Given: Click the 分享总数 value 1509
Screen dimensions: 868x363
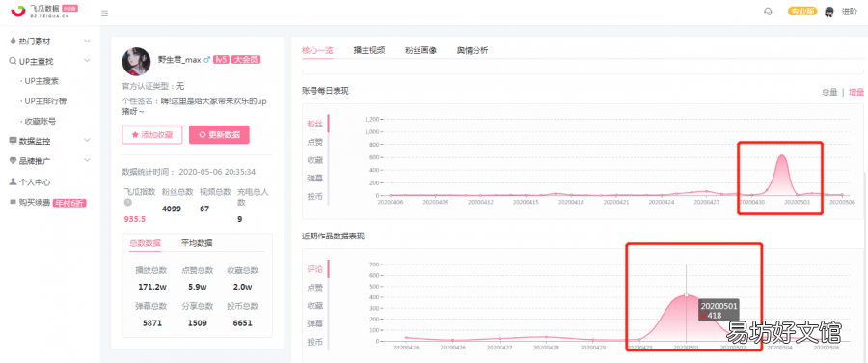Looking at the screenshot, I should coord(197,322).
